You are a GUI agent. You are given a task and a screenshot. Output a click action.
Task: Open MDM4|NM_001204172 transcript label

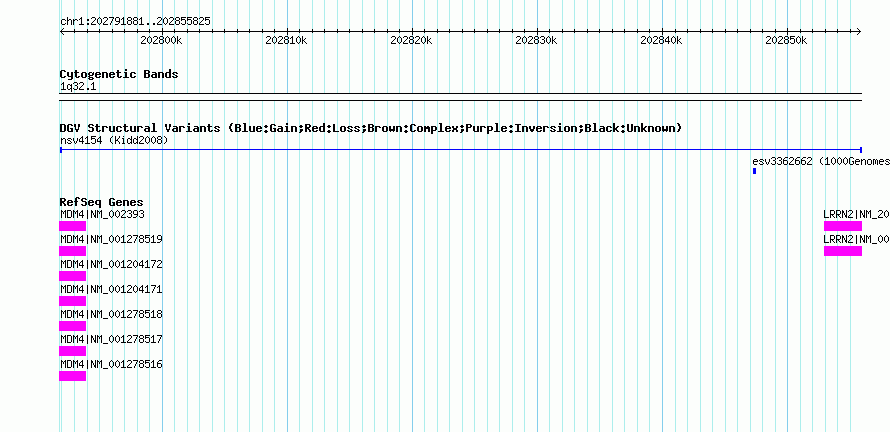click(111, 264)
